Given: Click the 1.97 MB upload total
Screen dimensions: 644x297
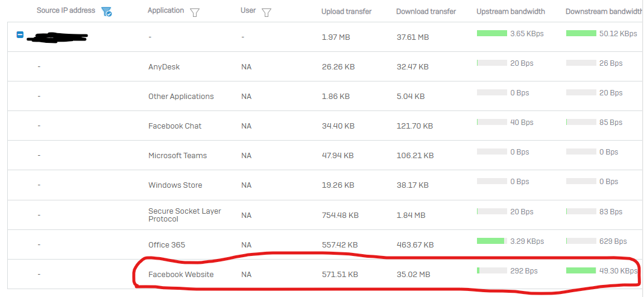Looking at the screenshot, I should coord(336,37).
